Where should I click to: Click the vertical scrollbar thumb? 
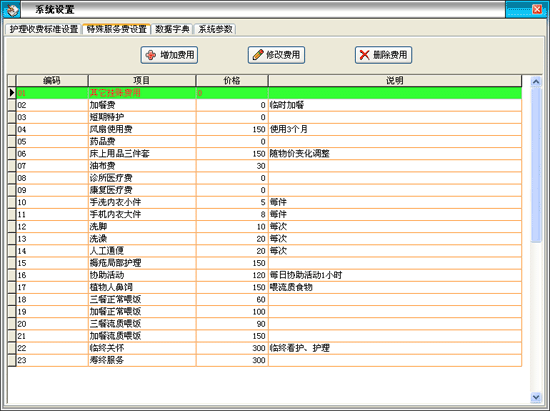536,165
